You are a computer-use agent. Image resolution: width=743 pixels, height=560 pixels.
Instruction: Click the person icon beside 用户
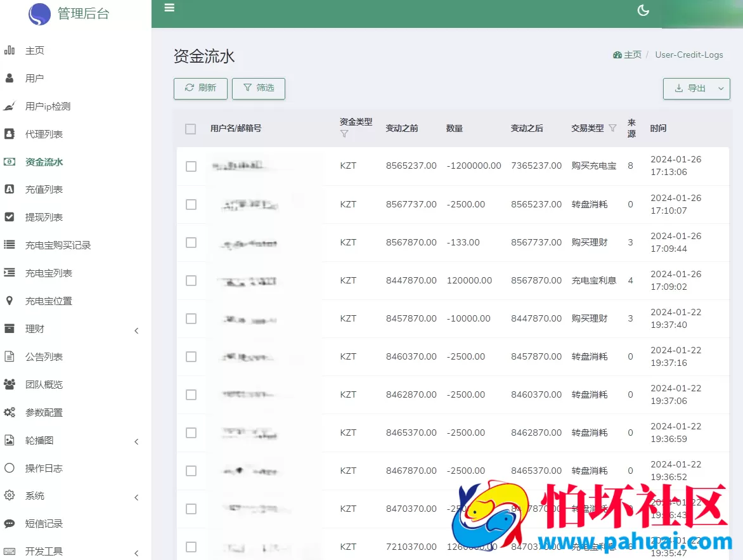10,78
